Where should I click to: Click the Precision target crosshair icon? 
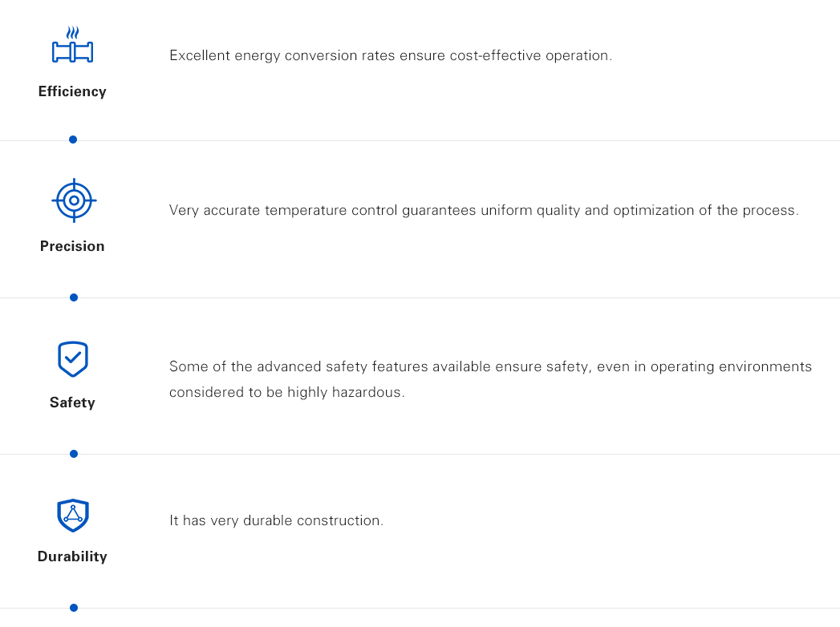74,200
